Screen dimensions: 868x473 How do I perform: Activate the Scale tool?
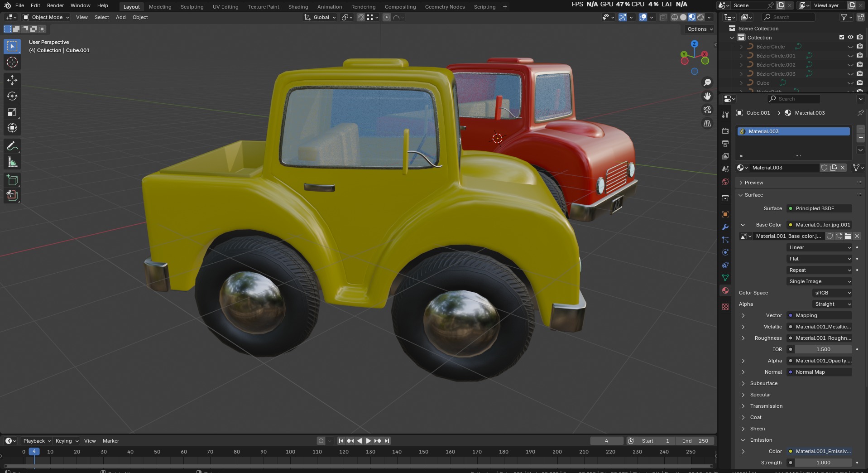pyautogui.click(x=12, y=112)
